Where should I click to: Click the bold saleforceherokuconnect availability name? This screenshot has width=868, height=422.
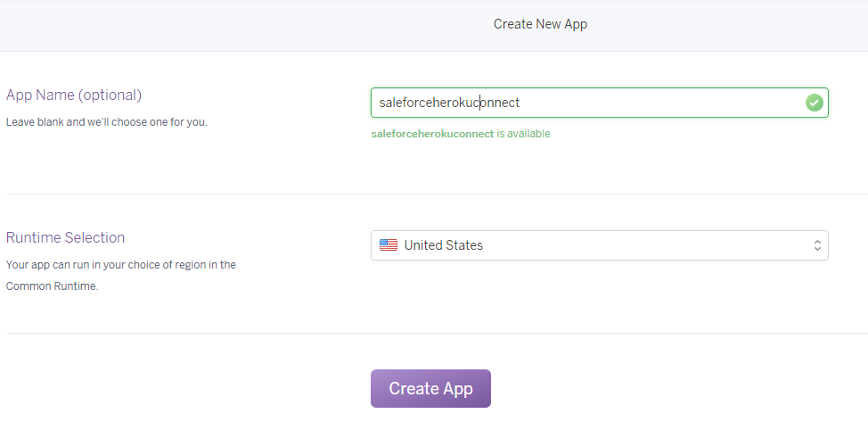click(432, 134)
